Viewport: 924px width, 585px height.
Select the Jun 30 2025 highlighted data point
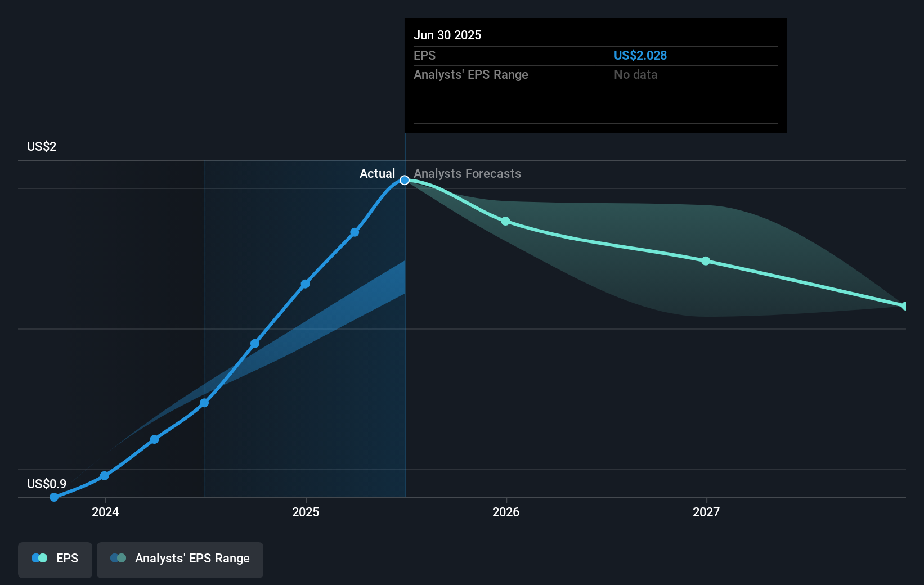click(405, 180)
